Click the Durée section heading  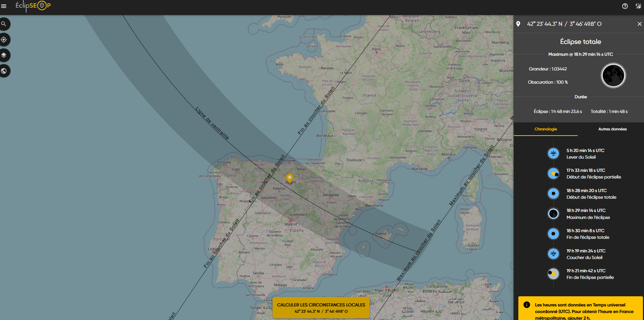pos(580,97)
